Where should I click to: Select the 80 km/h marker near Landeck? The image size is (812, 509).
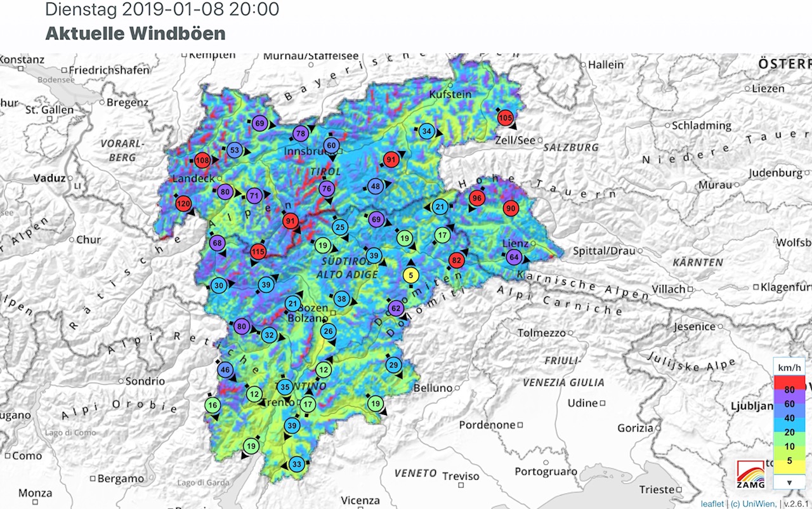[225, 191]
